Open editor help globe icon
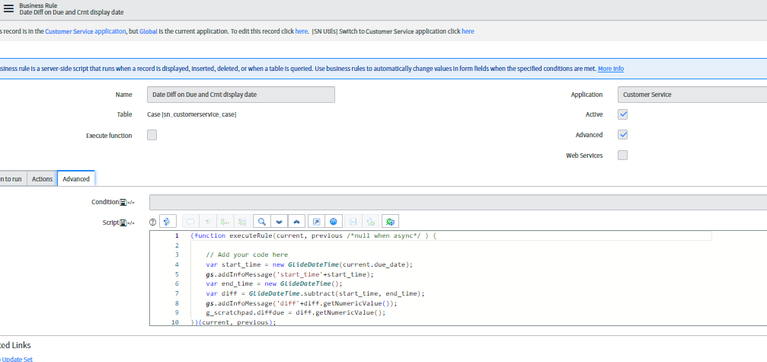 click(x=334, y=222)
